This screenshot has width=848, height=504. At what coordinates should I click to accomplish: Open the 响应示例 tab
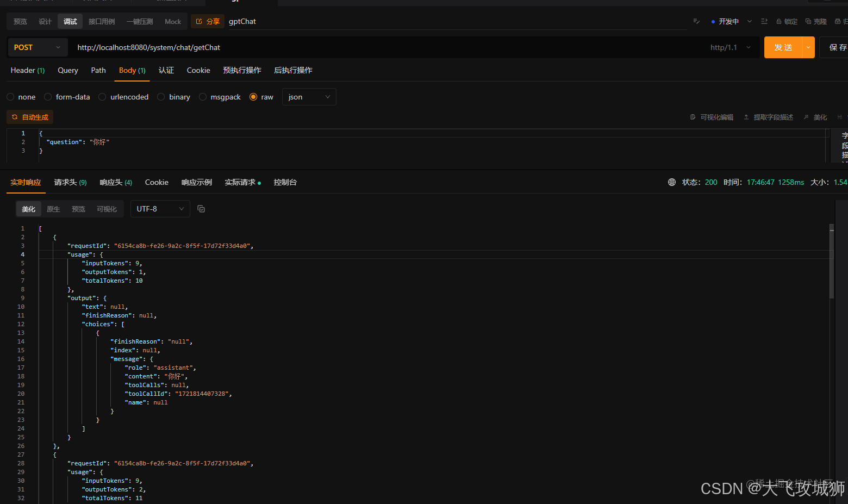[x=197, y=182]
